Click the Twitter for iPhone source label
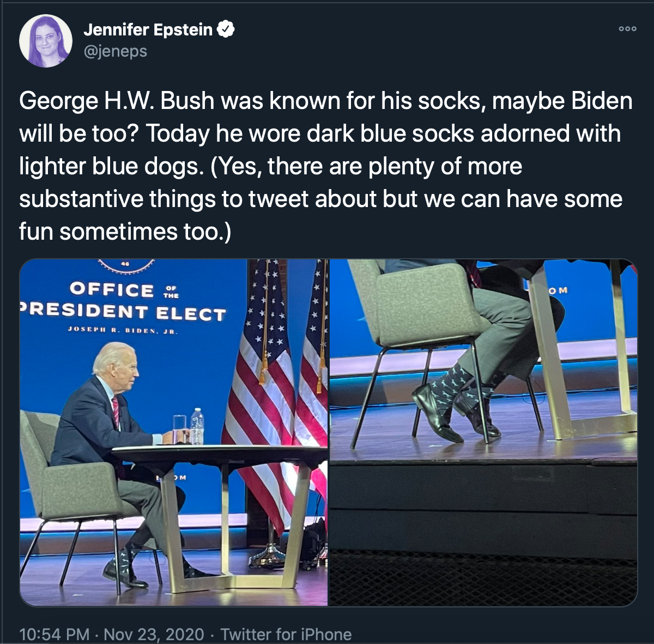Image resolution: width=654 pixels, height=644 pixels. 286,634
